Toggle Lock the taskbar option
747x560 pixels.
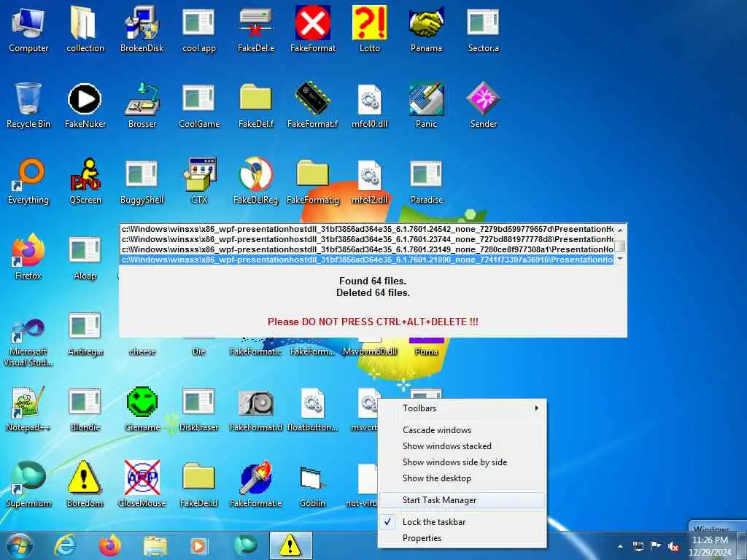tap(462, 522)
